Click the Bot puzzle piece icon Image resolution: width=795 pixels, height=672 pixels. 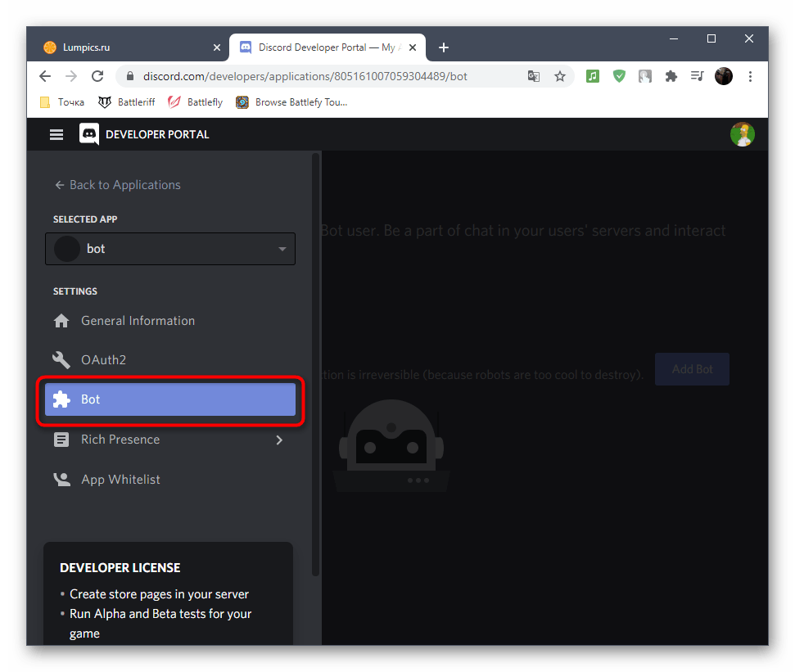point(61,399)
